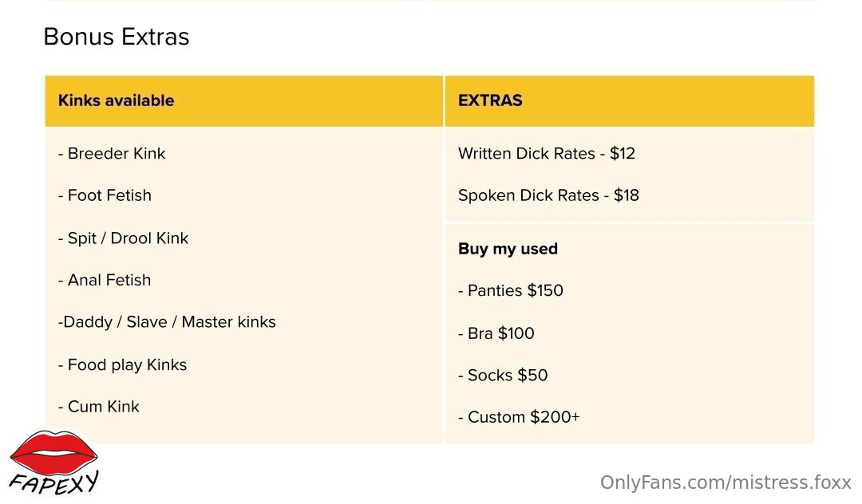
Task: Select the Food play Kinks entry
Action: pyautogui.click(x=122, y=365)
